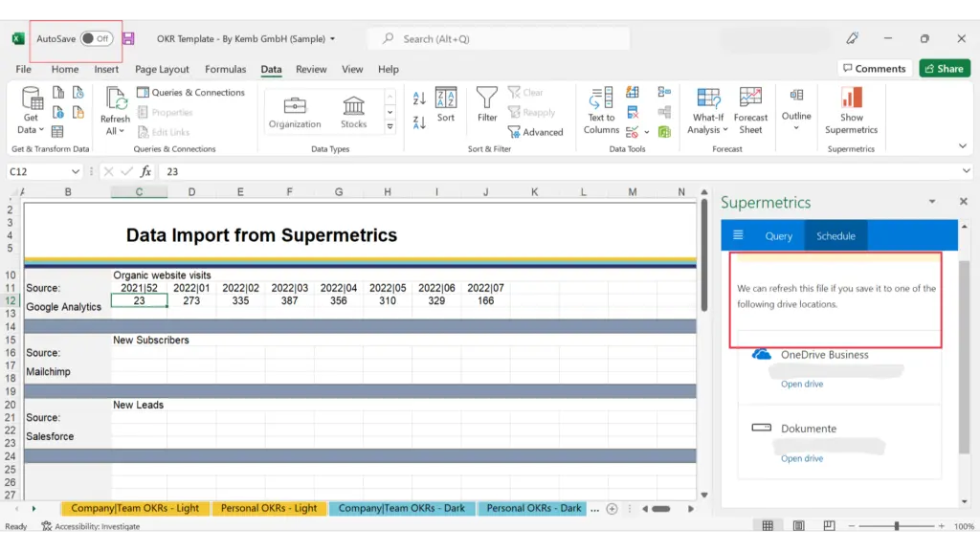Screen dimensions: 980x551
Task: Close the Supermetrics task pane
Action: click(x=963, y=202)
